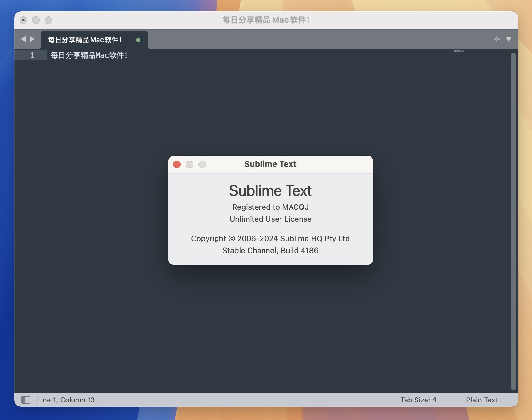Click the Sublime Text about dialog title

click(x=270, y=164)
